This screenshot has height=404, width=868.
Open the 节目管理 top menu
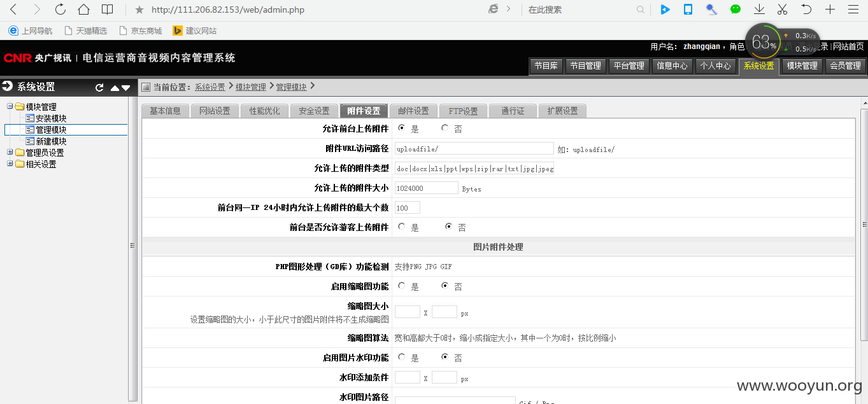pos(585,66)
